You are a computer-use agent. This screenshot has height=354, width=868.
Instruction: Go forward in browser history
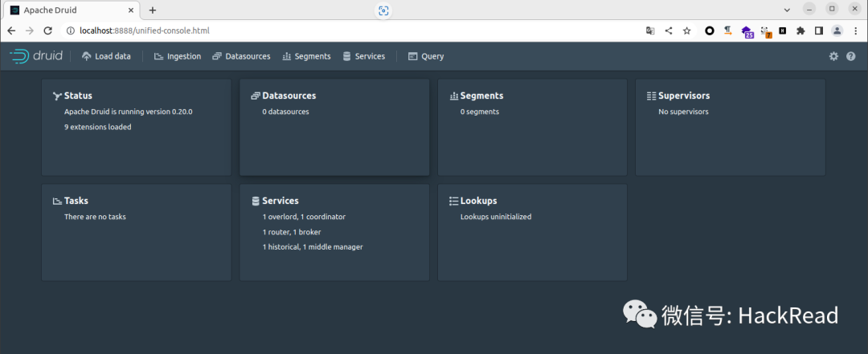pyautogui.click(x=30, y=31)
